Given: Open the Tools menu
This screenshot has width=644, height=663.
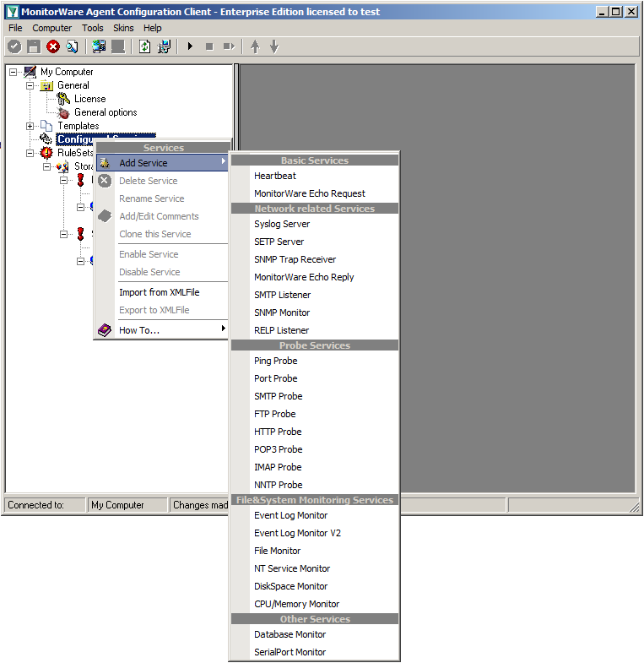Looking at the screenshot, I should pyautogui.click(x=93, y=28).
